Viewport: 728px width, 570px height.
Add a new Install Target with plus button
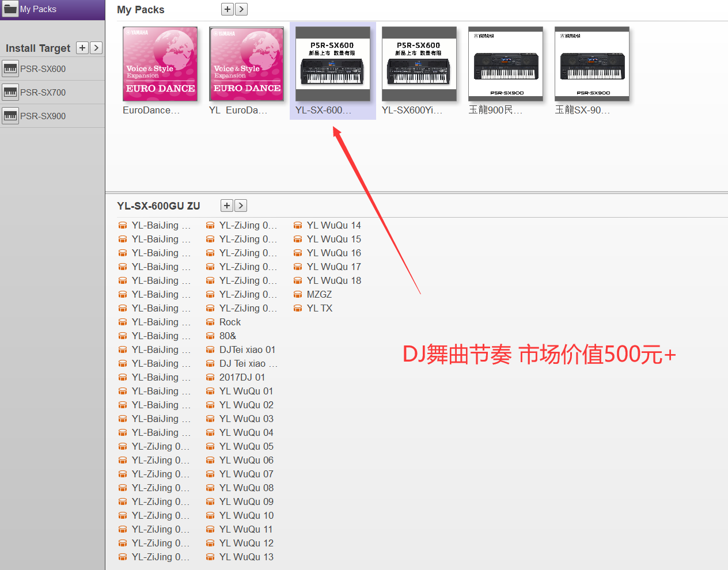82,48
